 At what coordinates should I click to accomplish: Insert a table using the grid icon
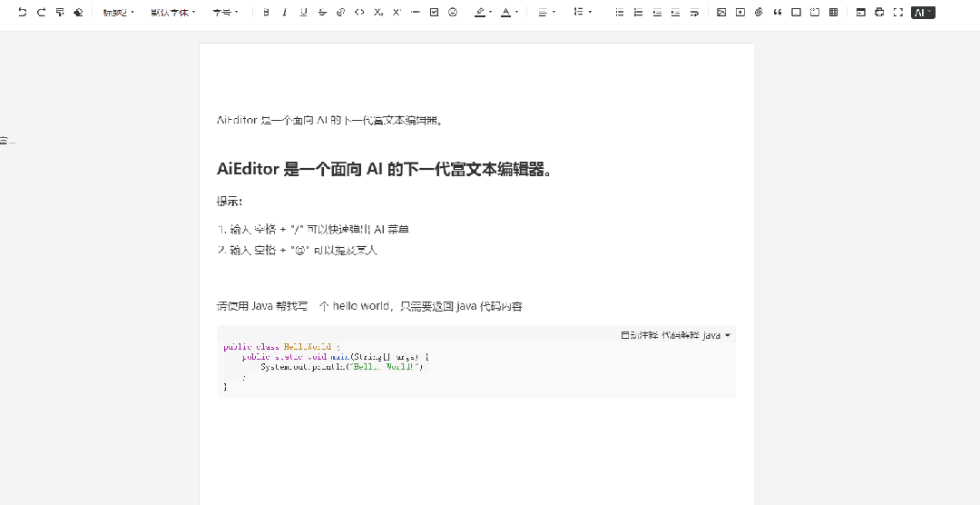[833, 13]
